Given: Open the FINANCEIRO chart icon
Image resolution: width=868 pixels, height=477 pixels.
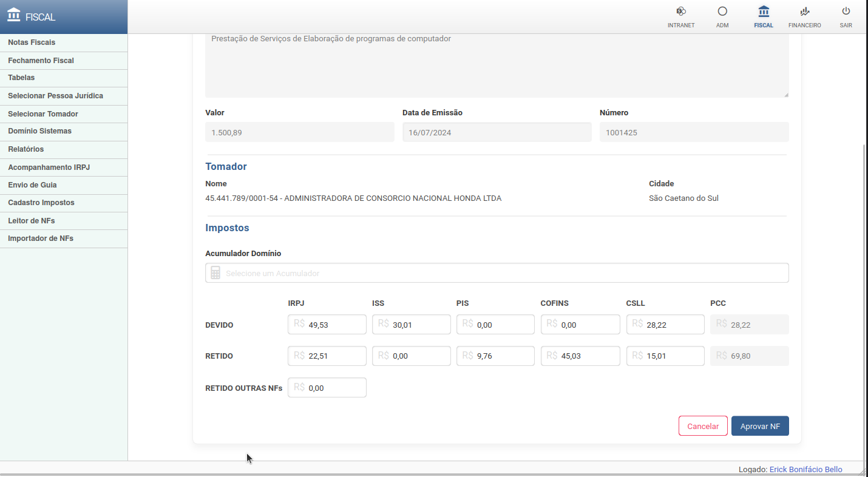Looking at the screenshot, I should tap(805, 11).
